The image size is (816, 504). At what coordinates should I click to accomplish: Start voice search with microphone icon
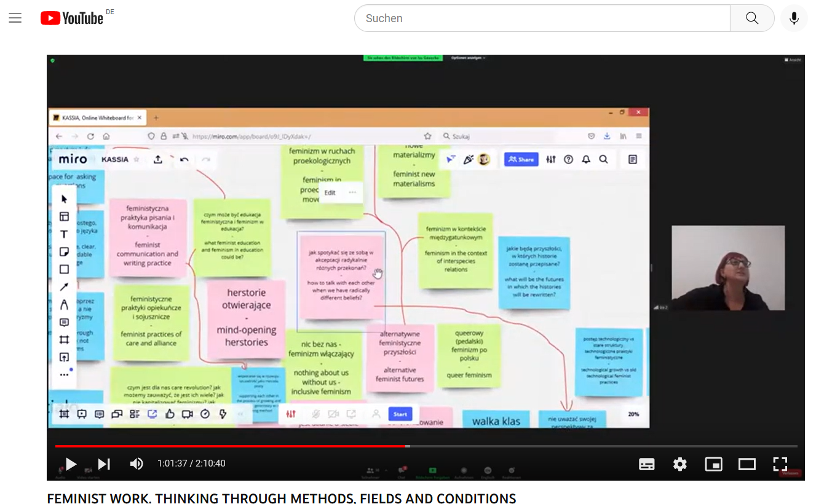click(794, 18)
